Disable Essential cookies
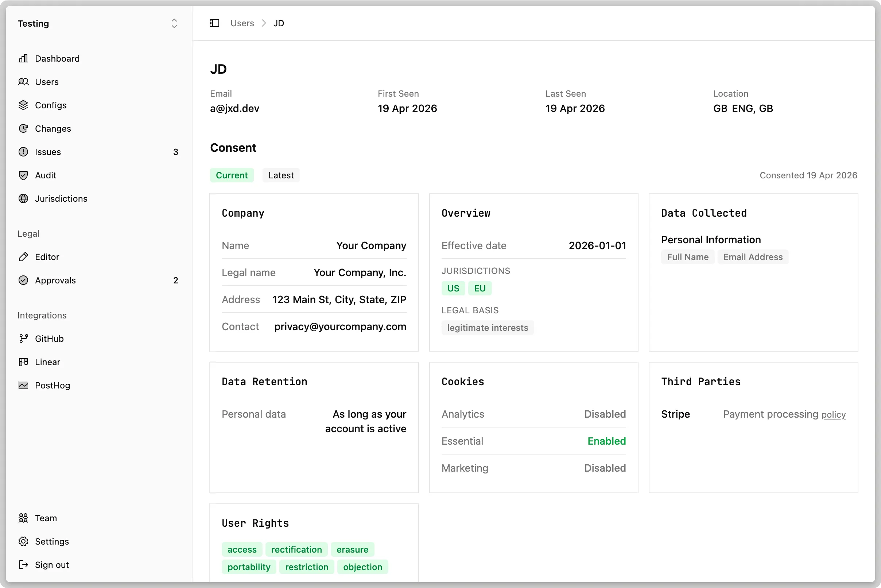The height and width of the screenshot is (588, 881). point(606,441)
